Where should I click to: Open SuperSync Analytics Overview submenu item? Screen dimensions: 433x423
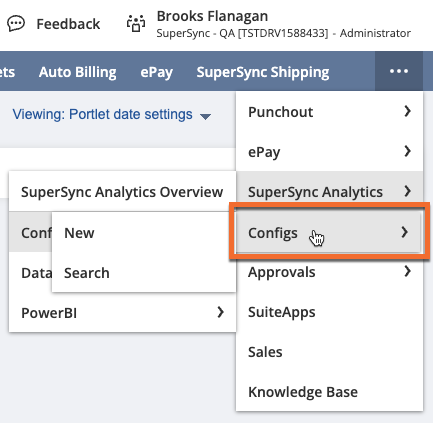[122, 192]
